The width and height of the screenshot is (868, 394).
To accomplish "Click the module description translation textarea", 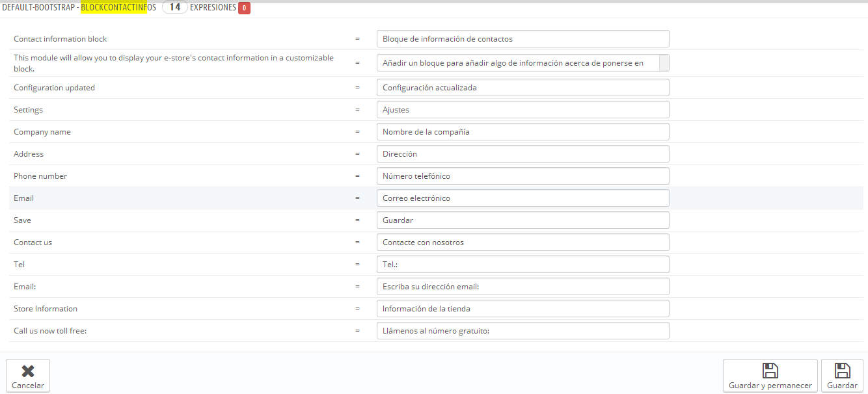I will click(x=518, y=63).
